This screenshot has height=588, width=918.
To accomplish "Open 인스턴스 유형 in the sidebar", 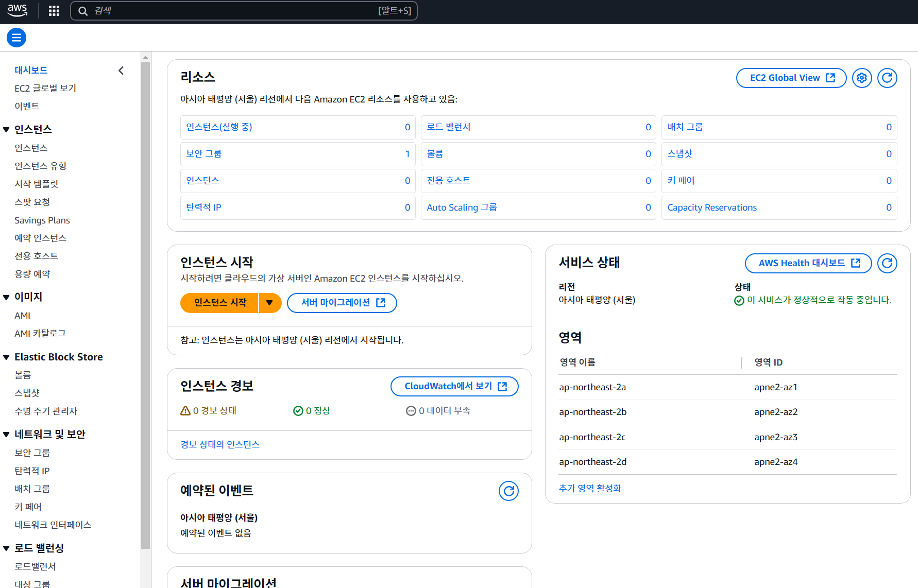I will [x=40, y=166].
